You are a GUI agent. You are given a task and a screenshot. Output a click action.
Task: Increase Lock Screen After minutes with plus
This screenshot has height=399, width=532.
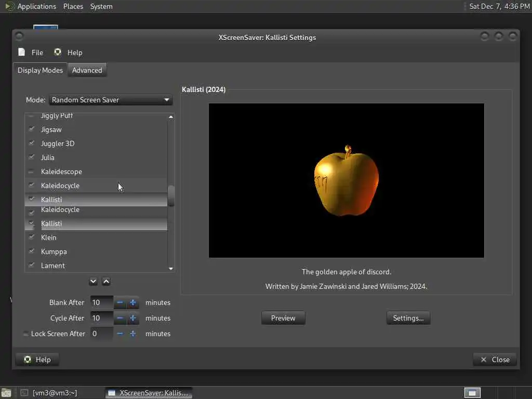[x=132, y=334]
